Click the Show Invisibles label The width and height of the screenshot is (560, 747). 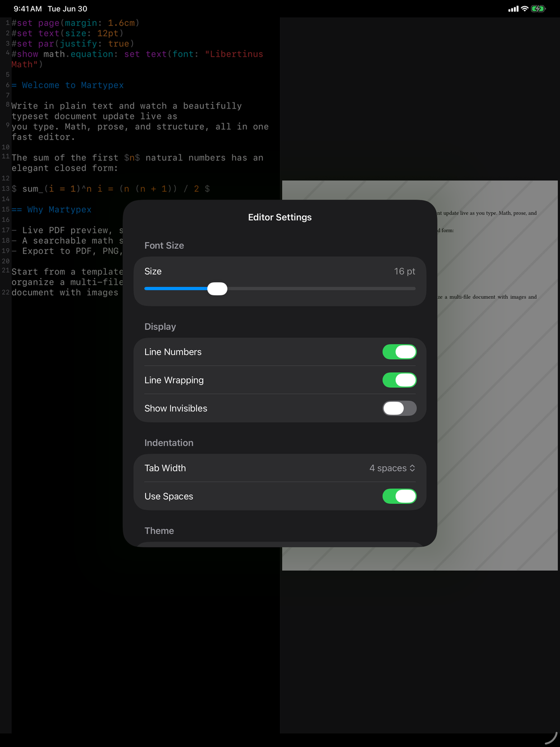[176, 409]
